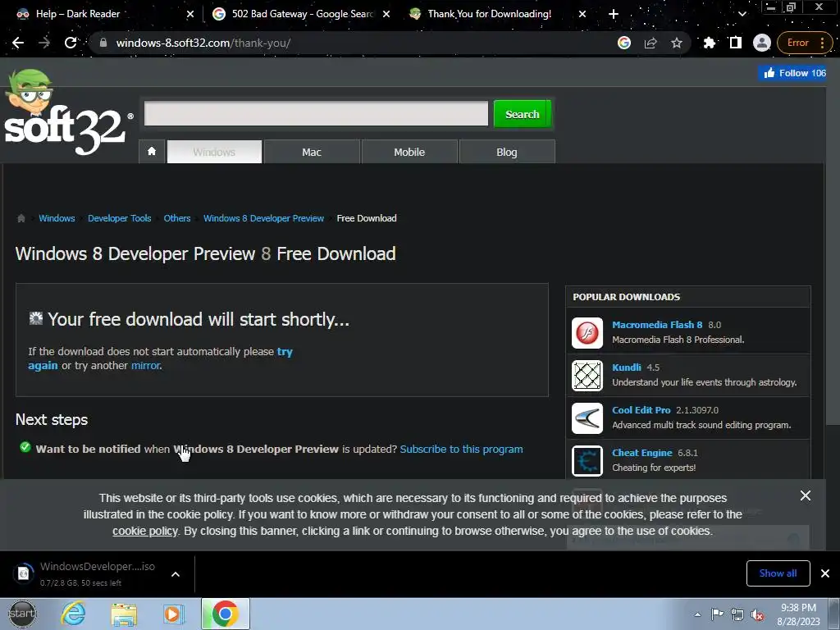Click the Facebook Follow button
Screen dimensions: 840x630
coord(793,73)
